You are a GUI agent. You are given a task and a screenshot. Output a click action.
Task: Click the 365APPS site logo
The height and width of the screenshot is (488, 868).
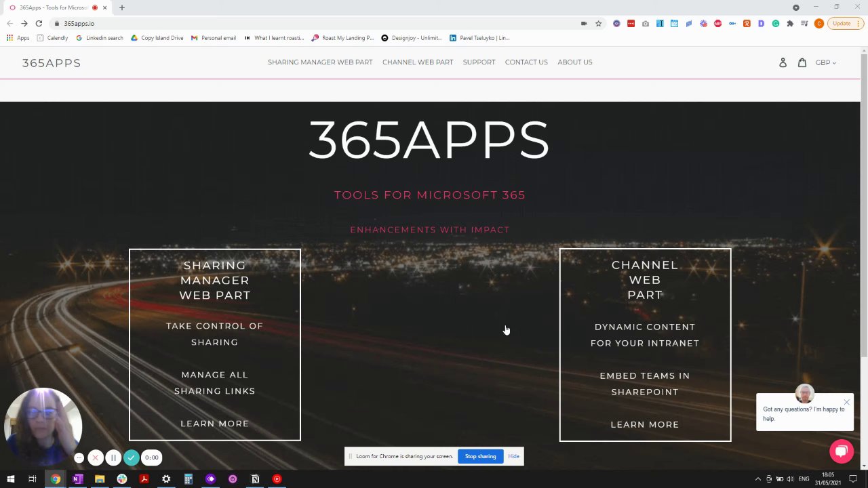click(52, 63)
